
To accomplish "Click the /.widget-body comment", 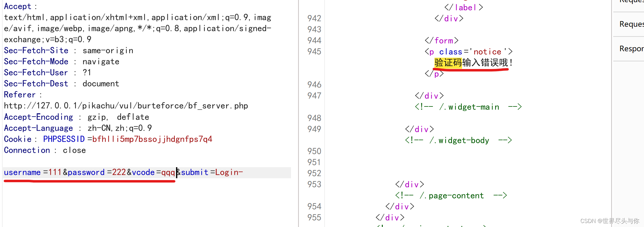I will coord(458,140).
